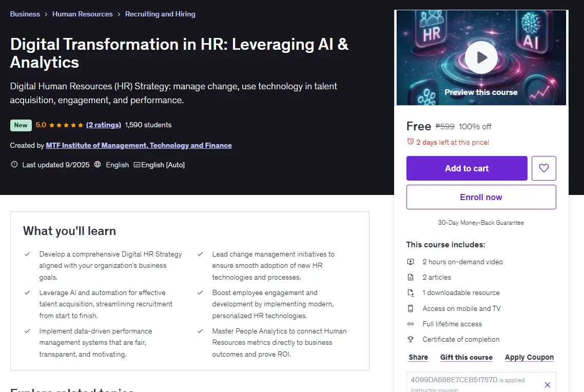This screenshot has width=584, height=392.
Task: Click checkmark beside Leverage AI and automation
Action: point(27,292)
